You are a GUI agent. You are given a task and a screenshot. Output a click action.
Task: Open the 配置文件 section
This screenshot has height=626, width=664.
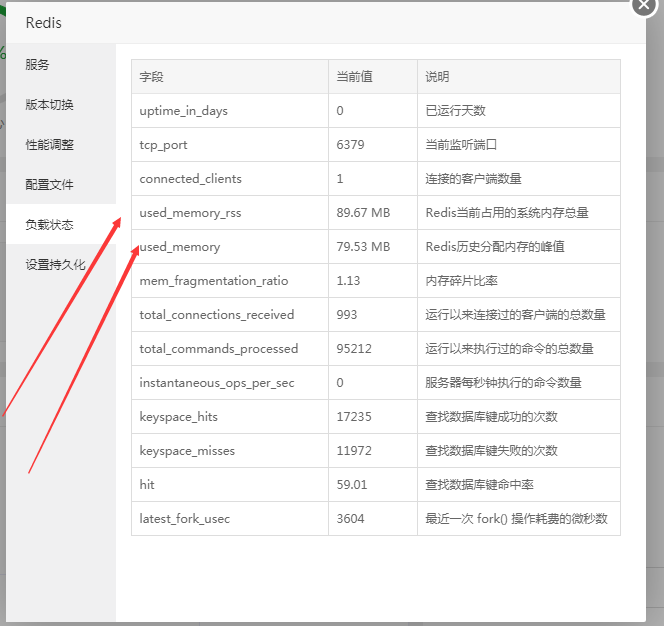[50, 185]
